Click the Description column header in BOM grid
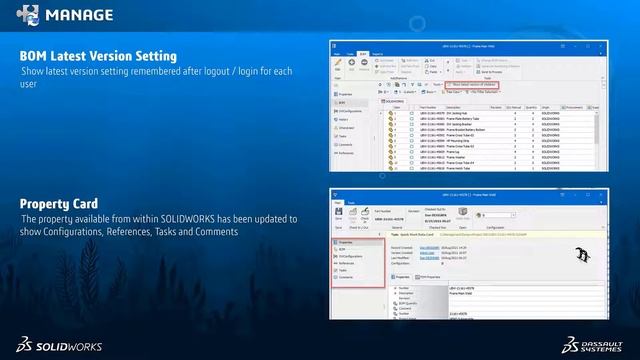 point(453,107)
